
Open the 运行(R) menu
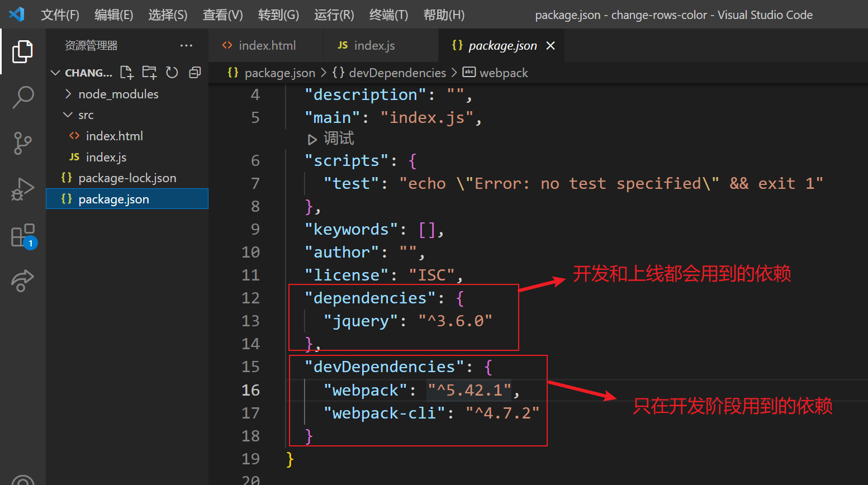point(334,15)
